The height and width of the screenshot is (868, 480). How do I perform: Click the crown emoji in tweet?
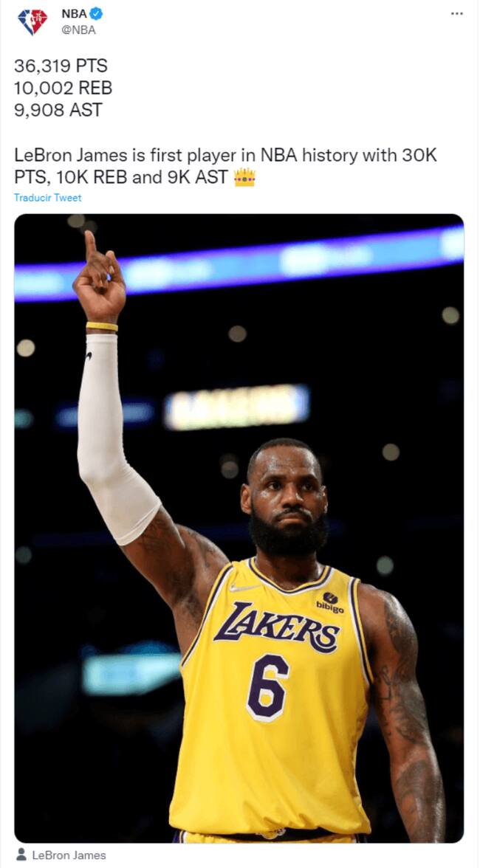coord(244,177)
